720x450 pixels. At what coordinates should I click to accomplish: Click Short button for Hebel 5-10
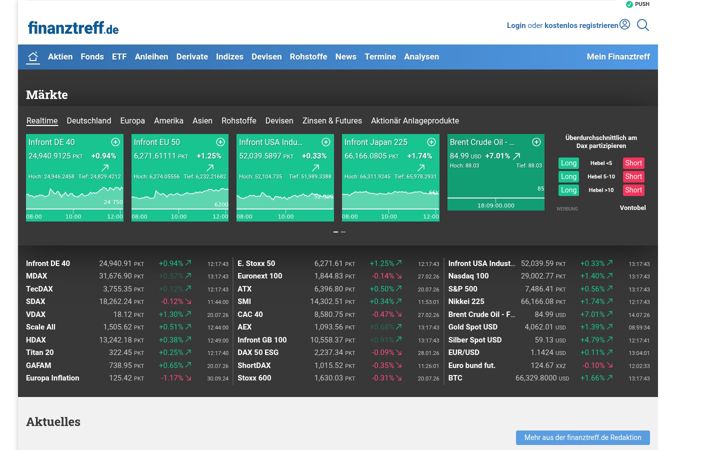(x=633, y=176)
